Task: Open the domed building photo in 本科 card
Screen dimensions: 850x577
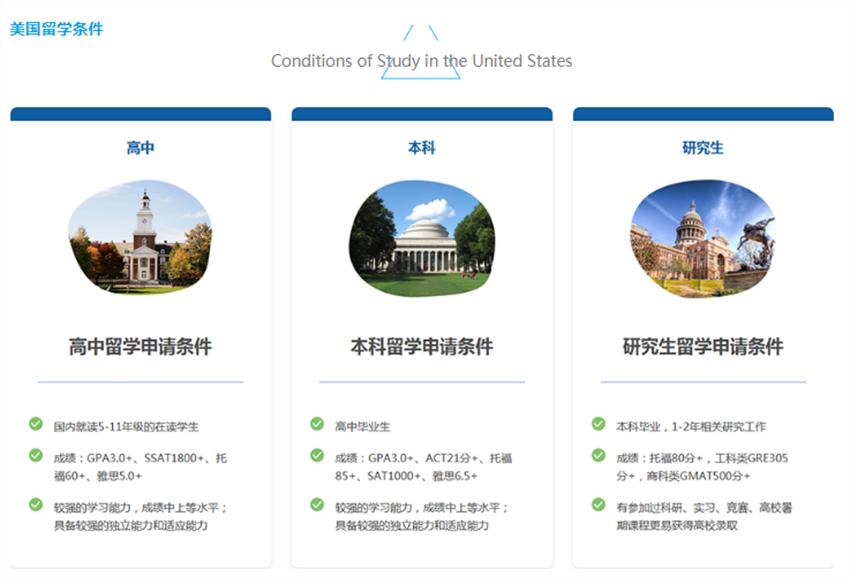Action: [x=422, y=238]
